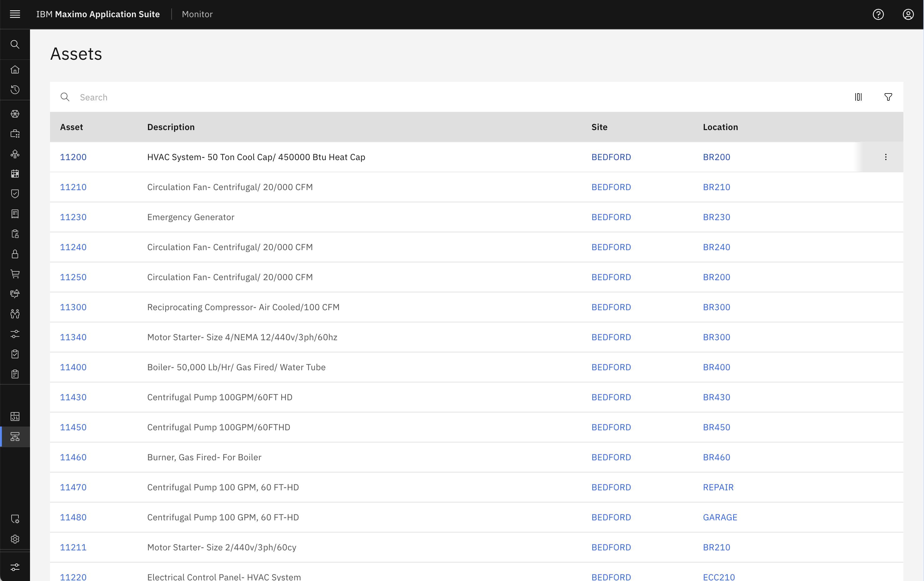Open the upper sliders sidebar icon
Image resolution: width=924 pixels, height=581 pixels.
pyautogui.click(x=15, y=334)
